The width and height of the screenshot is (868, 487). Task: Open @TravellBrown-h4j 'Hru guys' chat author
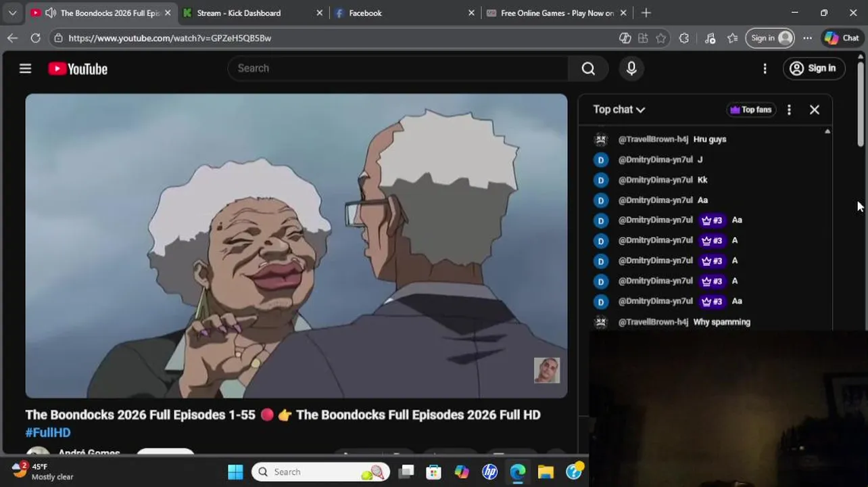click(x=653, y=139)
